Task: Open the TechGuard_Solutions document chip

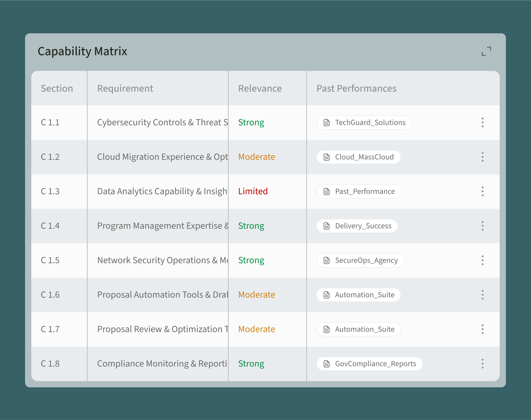Action: coord(364,122)
